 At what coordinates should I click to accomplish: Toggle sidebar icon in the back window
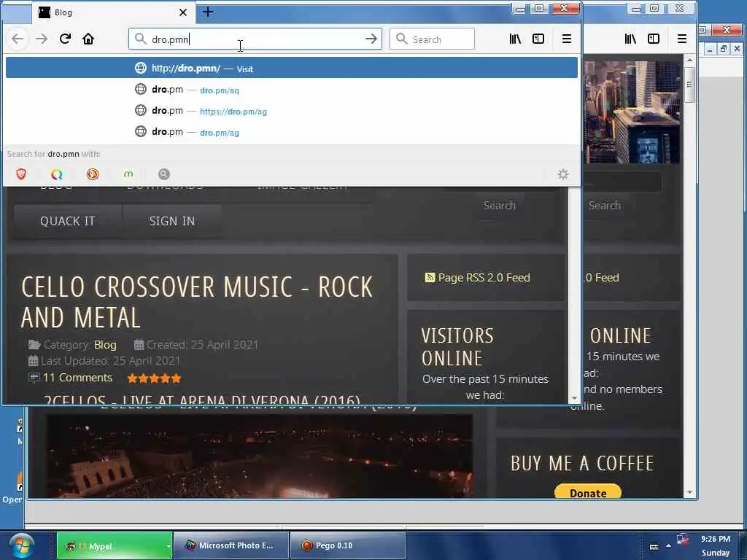tap(654, 39)
